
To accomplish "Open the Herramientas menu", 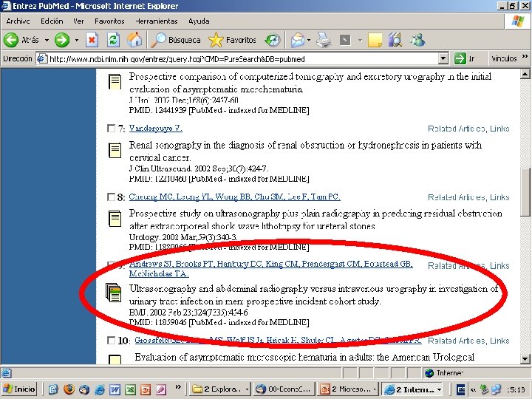I will coord(157,21).
